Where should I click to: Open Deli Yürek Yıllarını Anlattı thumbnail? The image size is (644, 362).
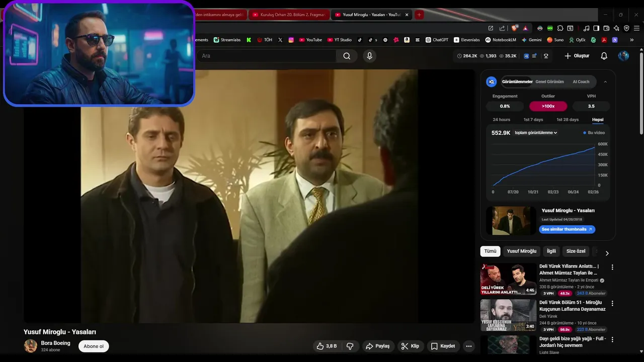pyautogui.click(x=508, y=279)
